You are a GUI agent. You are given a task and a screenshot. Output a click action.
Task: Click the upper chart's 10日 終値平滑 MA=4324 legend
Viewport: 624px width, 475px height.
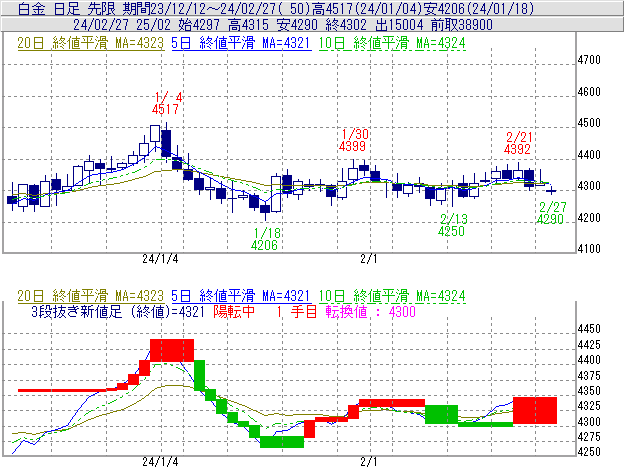(x=392, y=43)
